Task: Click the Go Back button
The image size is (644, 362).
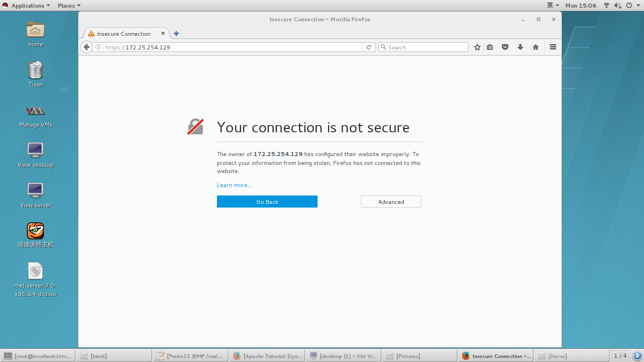Action: pyautogui.click(x=267, y=202)
